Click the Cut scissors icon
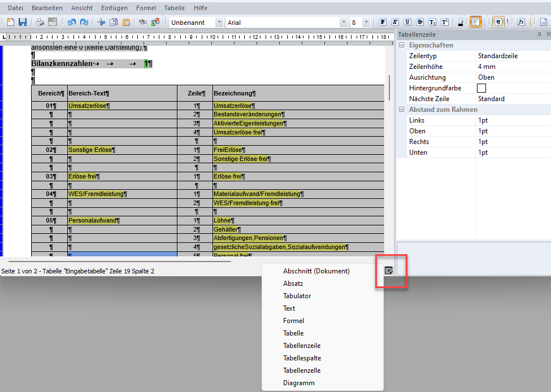Image resolution: width=551 pixels, height=392 pixels. pos(101,22)
